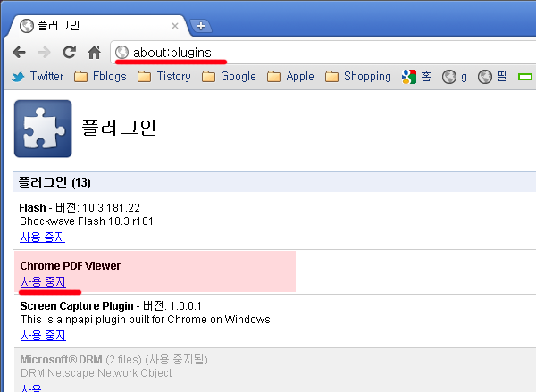Click the about:plugins address bar
Screen dimensions: 536x392
coord(325,53)
